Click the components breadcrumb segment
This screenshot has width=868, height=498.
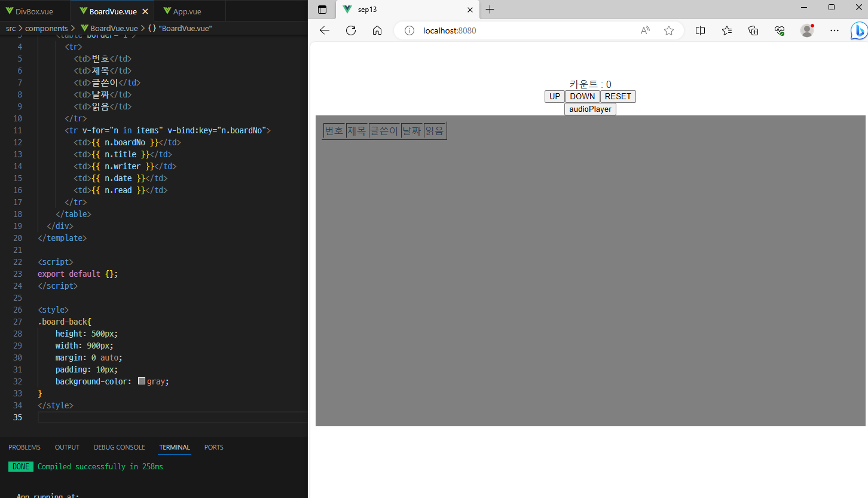point(47,28)
